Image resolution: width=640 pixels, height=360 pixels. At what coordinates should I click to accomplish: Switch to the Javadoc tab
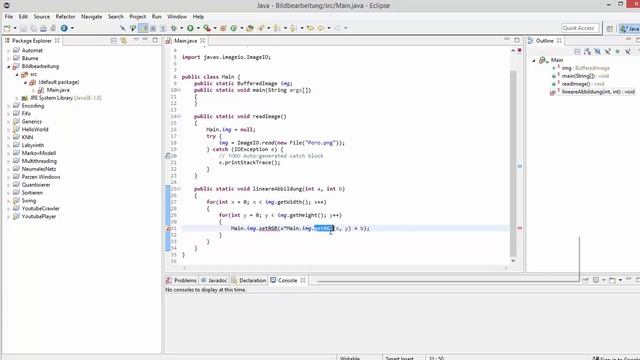(x=214, y=280)
